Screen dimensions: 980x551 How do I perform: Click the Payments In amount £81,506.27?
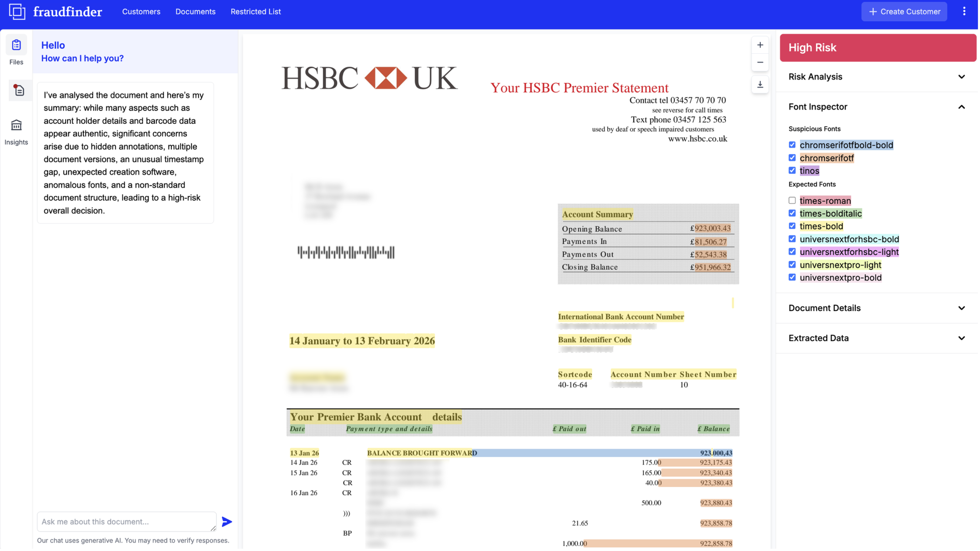click(708, 242)
